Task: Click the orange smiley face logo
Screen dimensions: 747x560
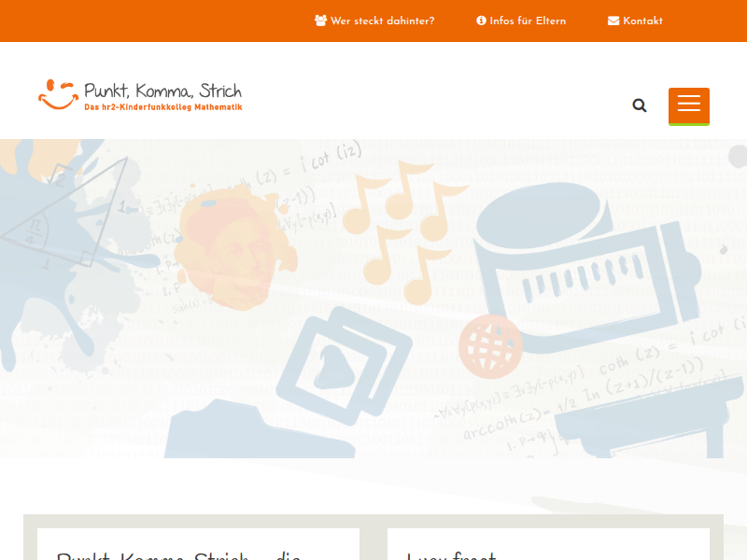Action: click(x=58, y=94)
